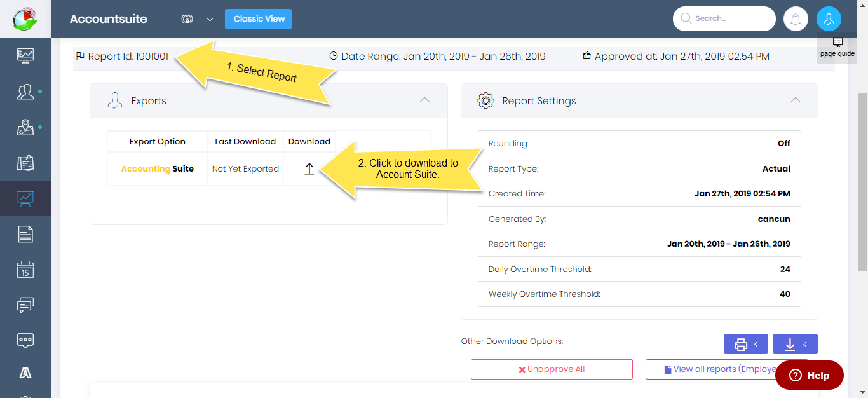Click the 'Download' column header
868x398 pixels.
click(x=309, y=142)
